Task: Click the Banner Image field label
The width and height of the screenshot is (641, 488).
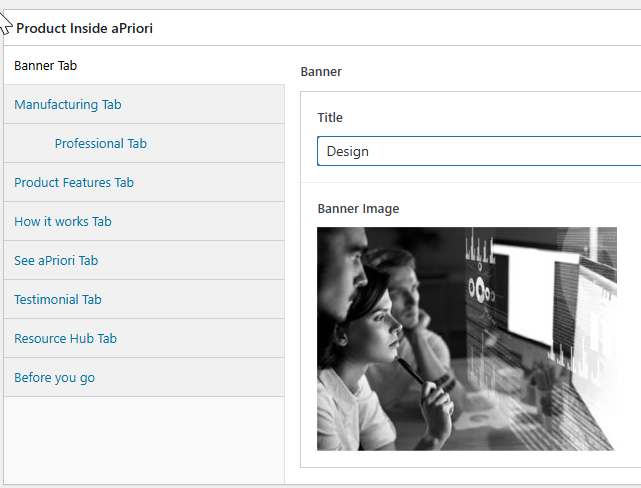Action: pos(358,208)
